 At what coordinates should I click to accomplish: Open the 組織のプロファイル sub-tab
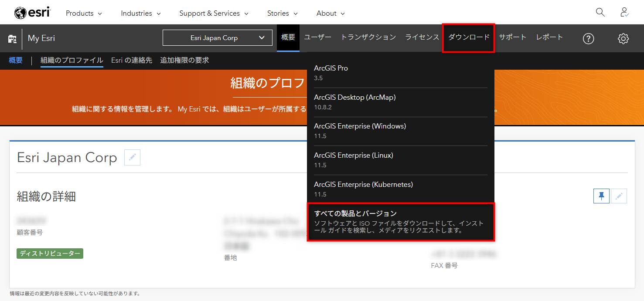coord(72,61)
